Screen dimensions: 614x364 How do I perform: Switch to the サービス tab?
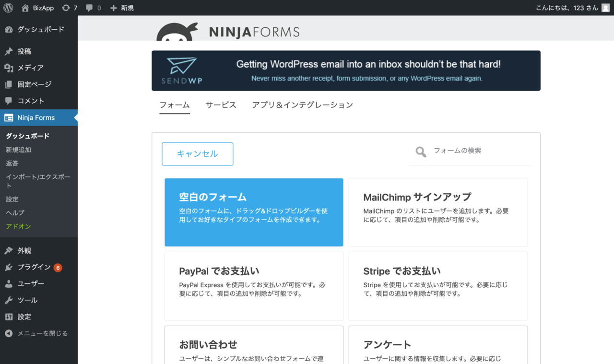pos(221,105)
